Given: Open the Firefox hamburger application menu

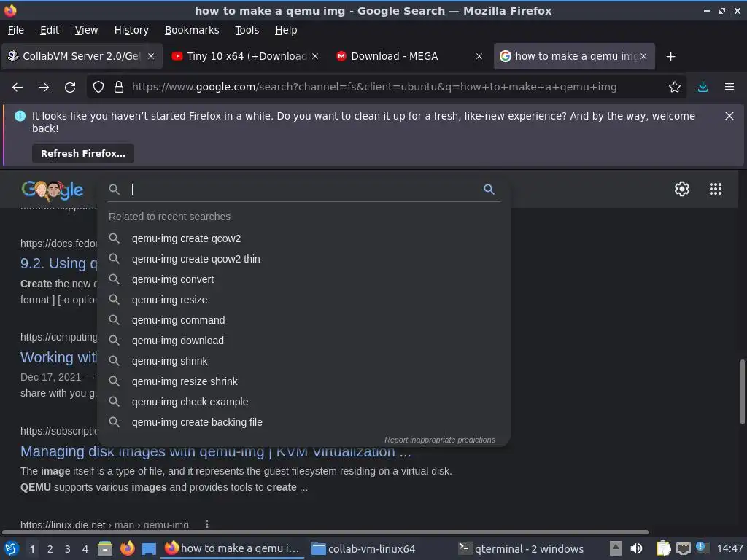Looking at the screenshot, I should point(729,87).
